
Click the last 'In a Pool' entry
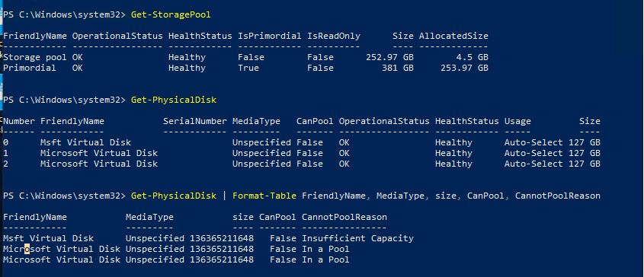click(325, 259)
